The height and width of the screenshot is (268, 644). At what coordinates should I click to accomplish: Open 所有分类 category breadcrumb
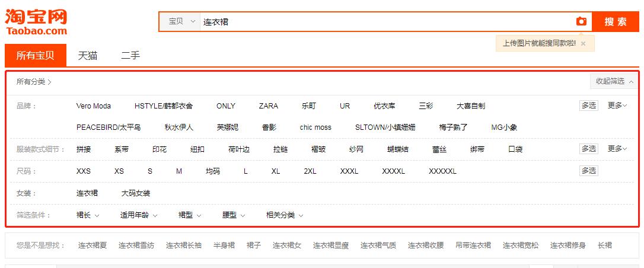coord(34,82)
